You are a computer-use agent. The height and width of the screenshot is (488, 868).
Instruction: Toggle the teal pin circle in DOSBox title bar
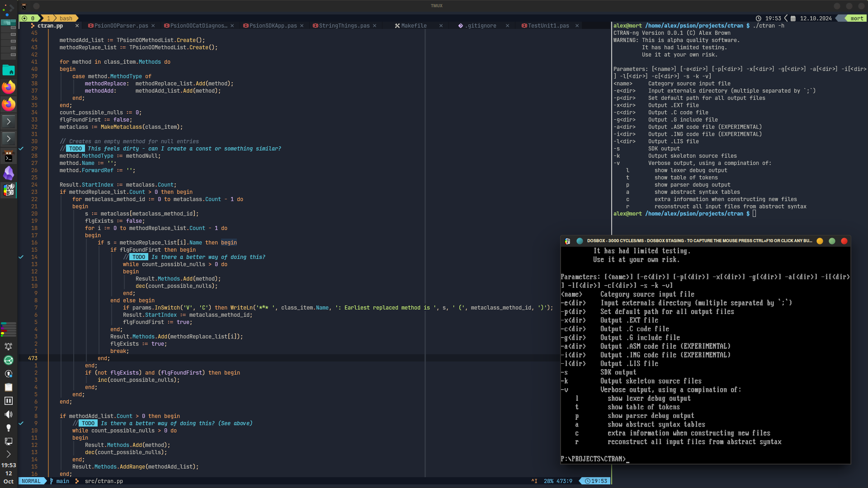point(580,241)
